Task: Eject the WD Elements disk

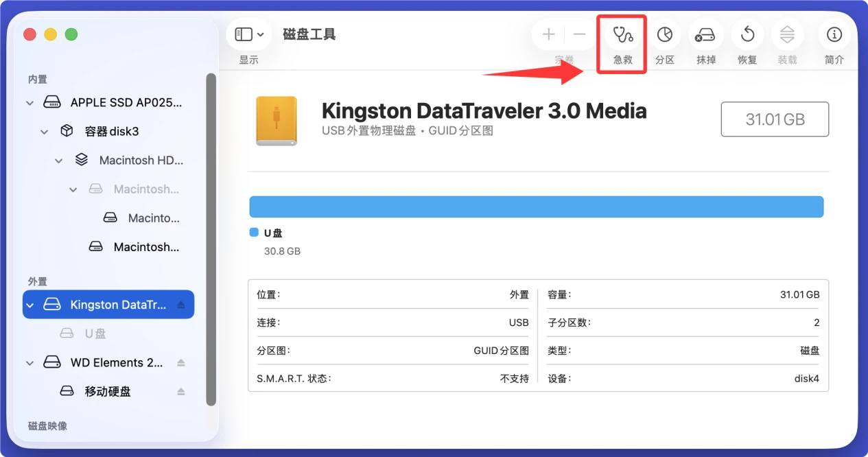Action: [181, 362]
